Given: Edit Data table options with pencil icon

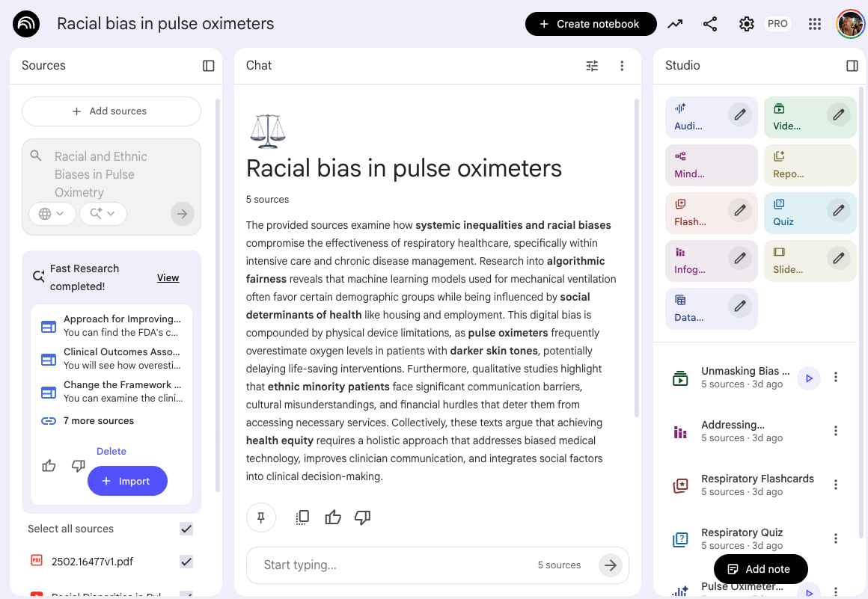Looking at the screenshot, I should [739, 306].
